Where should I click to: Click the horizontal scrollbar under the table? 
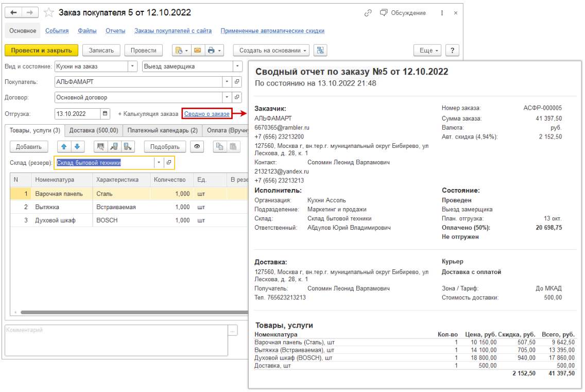tap(134, 312)
